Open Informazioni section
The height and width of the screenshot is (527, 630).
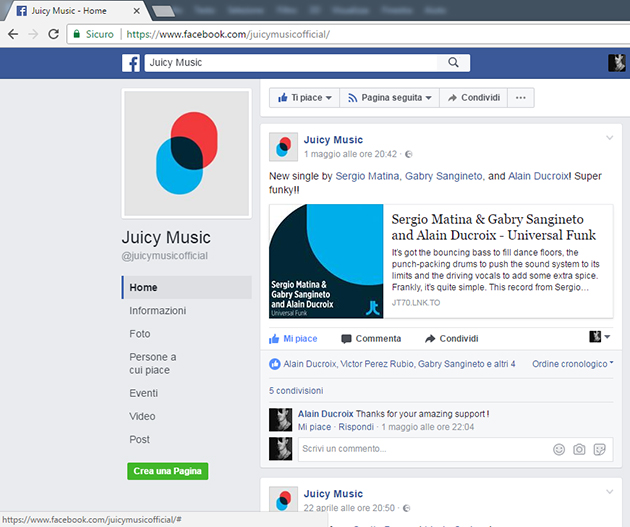(158, 310)
